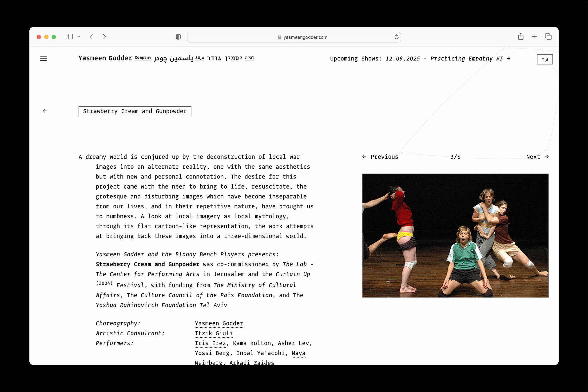
Task: Click the להקה Hebrew company link
Action: [250, 58]
